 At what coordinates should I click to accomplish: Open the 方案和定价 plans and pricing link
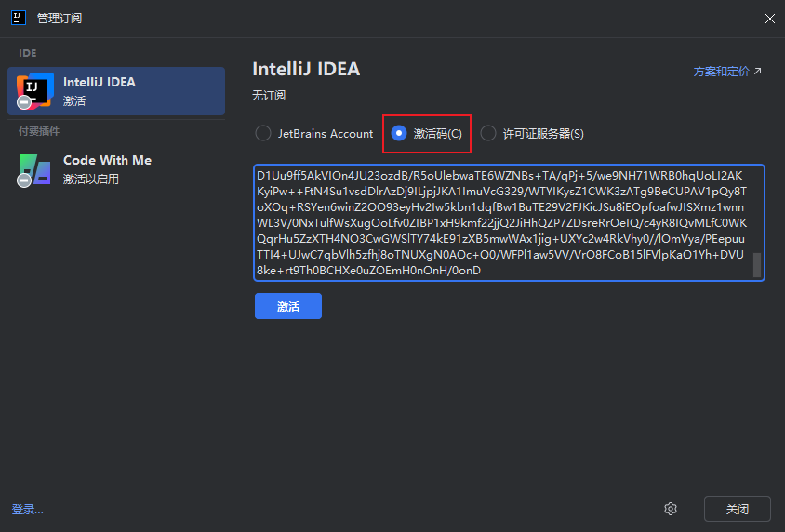[x=727, y=72]
